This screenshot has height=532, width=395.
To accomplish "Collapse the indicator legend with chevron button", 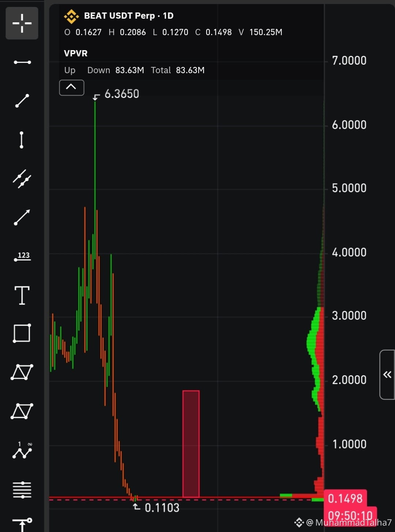I will (x=72, y=87).
